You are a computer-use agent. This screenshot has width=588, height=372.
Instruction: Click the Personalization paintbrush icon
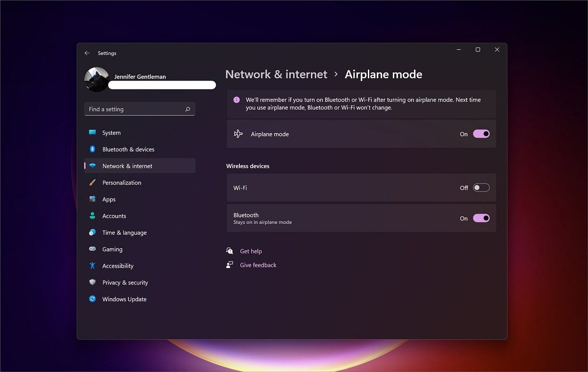click(x=93, y=182)
